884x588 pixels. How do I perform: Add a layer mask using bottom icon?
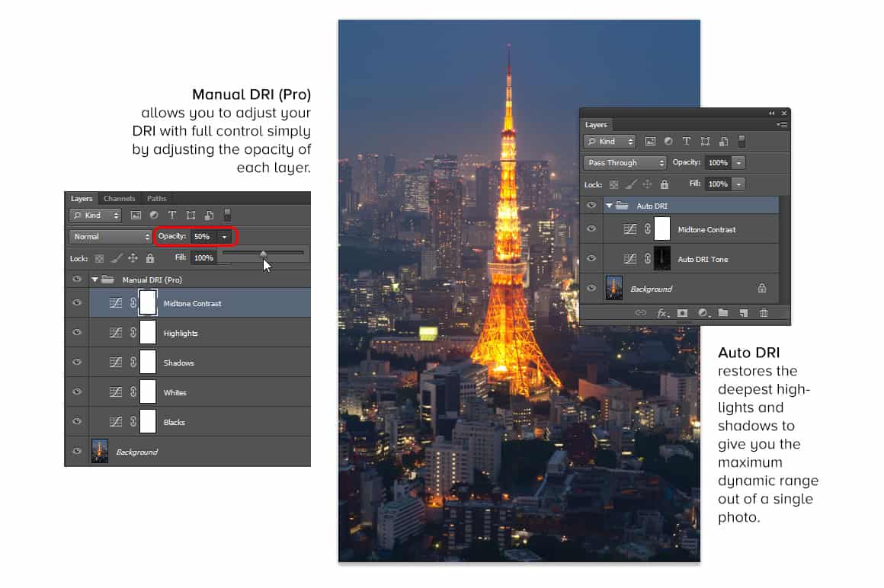click(682, 313)
